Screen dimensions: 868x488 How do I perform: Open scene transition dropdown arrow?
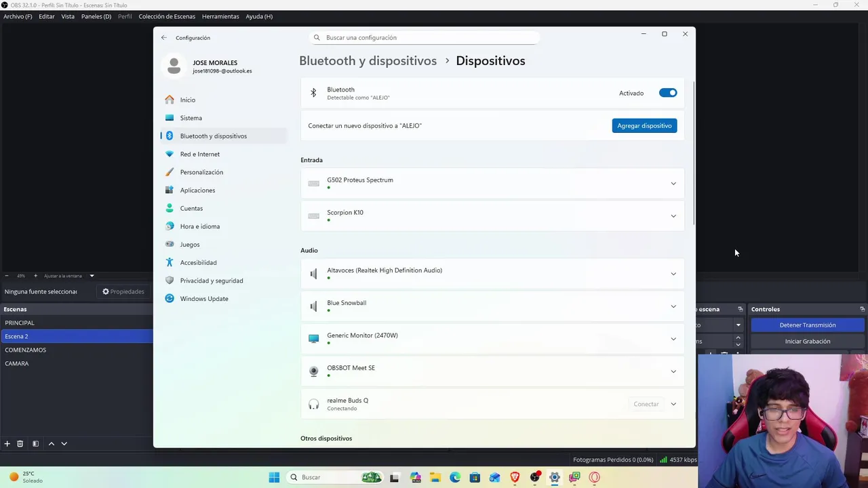click(x=738, y=325)
